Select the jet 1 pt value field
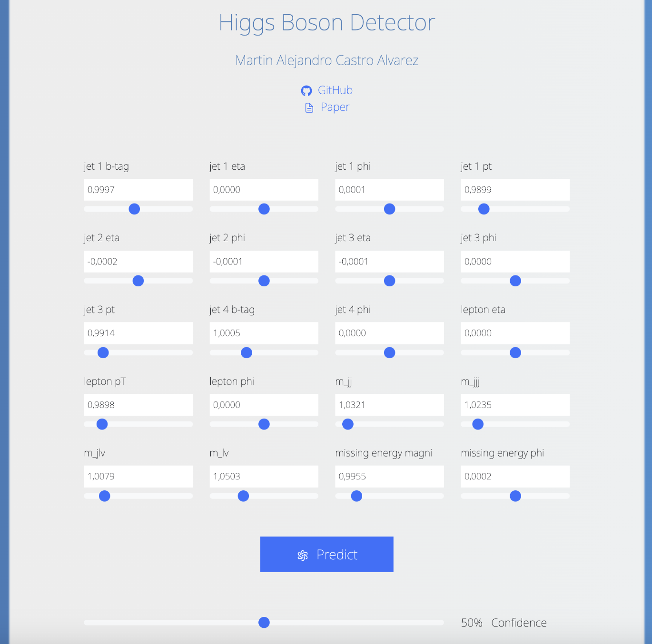 coord(514,189)
